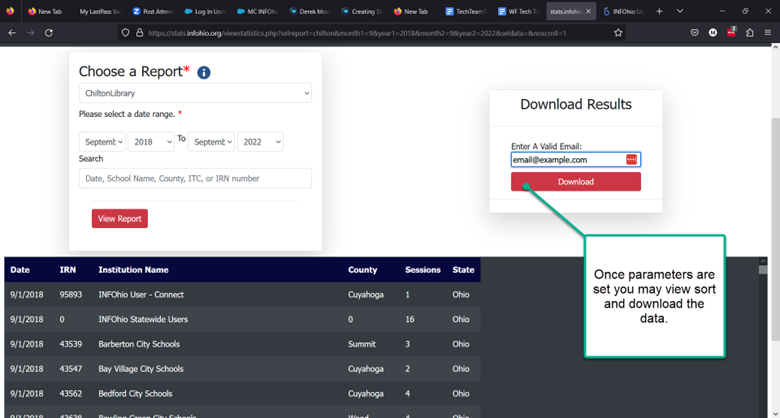View site security padlock info
Viewport: 780px width, 418px height.
coord(139,33)
